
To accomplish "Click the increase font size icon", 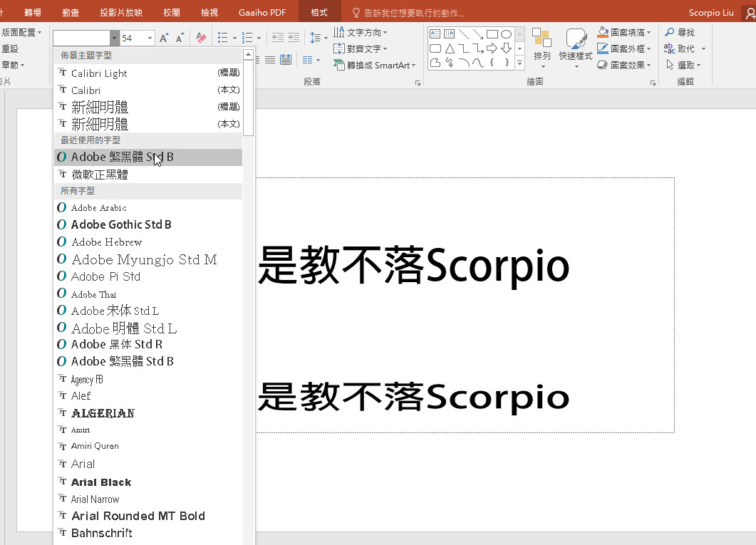I will click(x=164, y=38).
